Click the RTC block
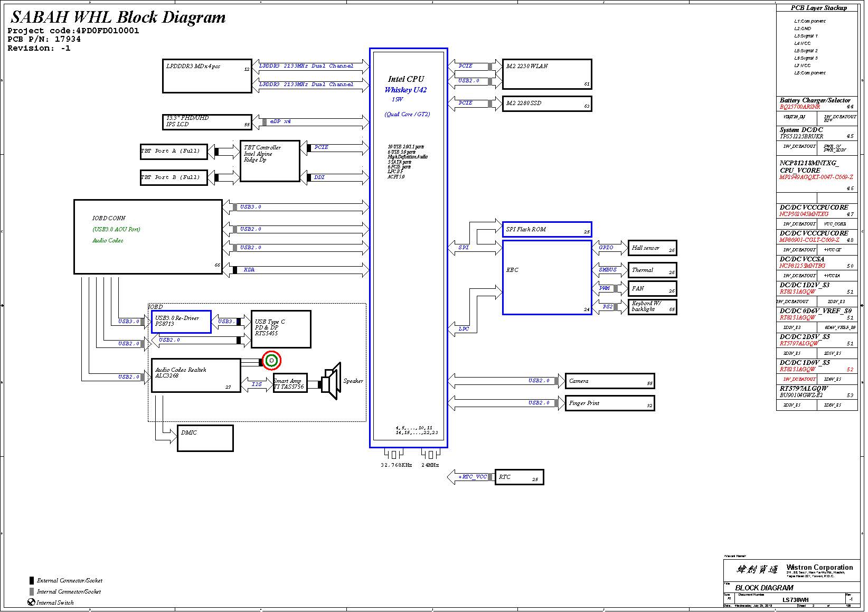The width and height of the screenshot is (868, 612). (520, 477)
